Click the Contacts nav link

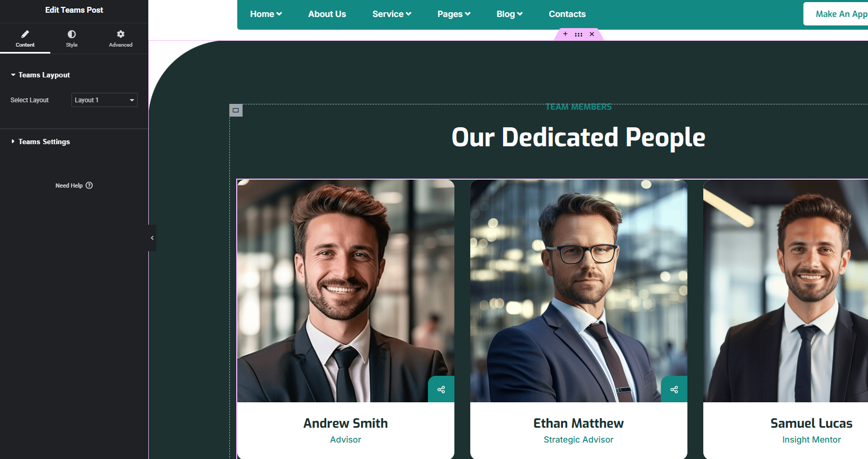pos(567,14)
